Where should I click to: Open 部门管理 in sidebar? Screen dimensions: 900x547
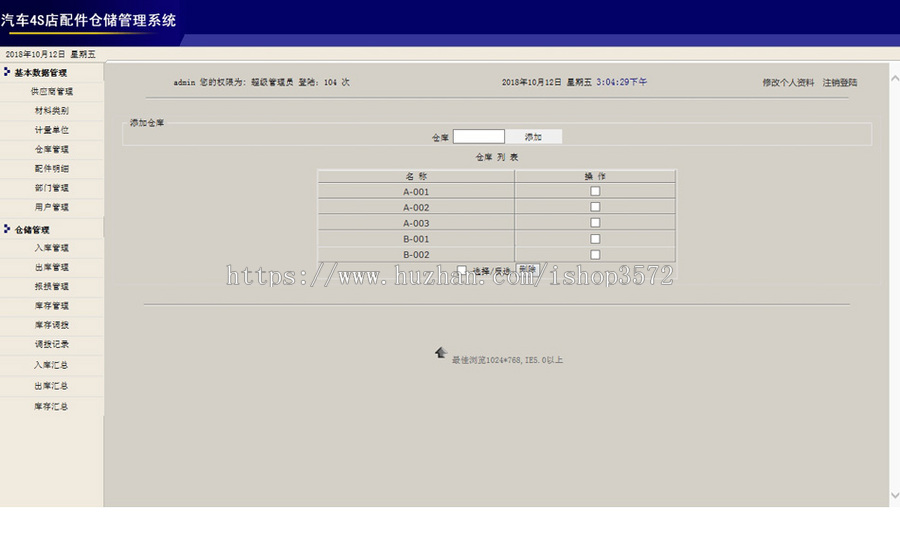[x=52, y=188]
